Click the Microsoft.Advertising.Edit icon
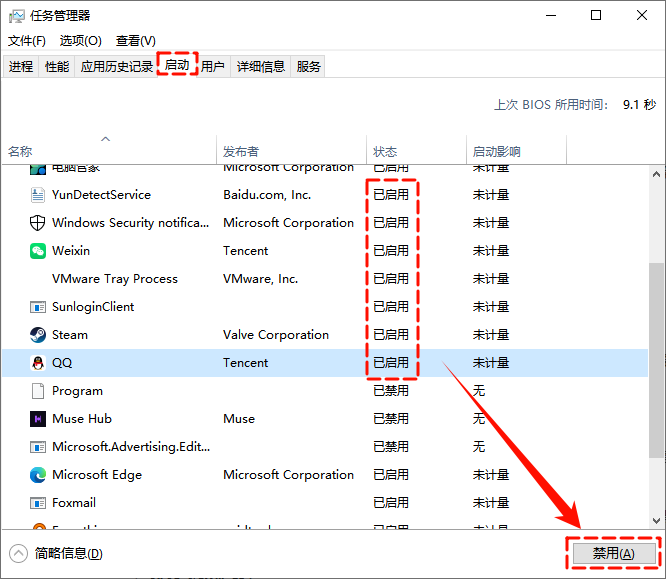The height and width of the screenshot is (579, 666). click(x=37, y=447)
